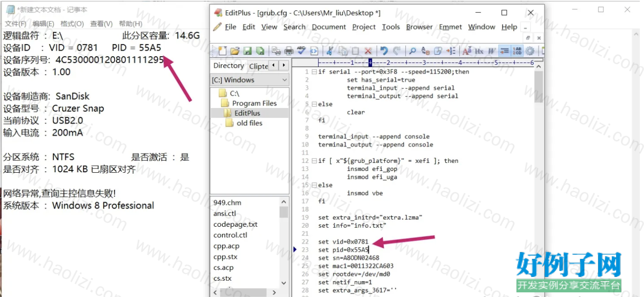Screen dimensions: 644x297
Task: Click the Set Font icon
Action: 467,51
